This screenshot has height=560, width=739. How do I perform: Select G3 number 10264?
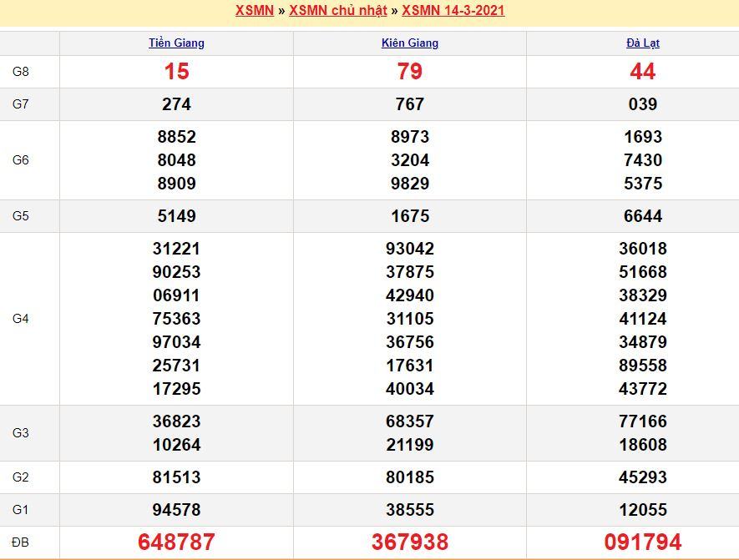177,445
